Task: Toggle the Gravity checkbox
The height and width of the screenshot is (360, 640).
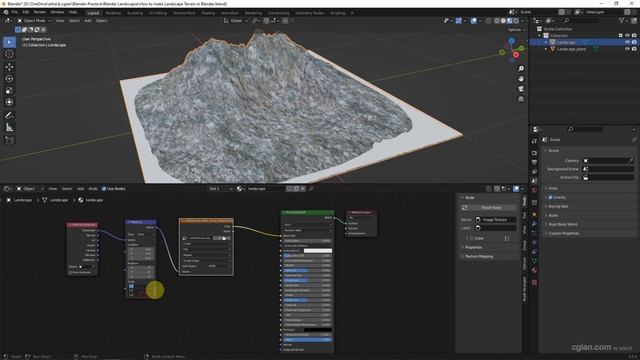Action: click(550, 197)
